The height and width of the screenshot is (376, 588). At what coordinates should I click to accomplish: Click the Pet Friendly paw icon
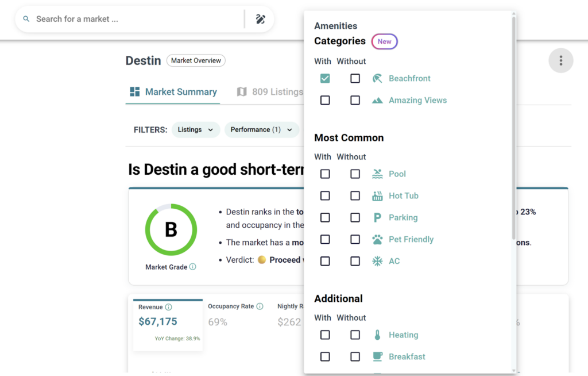point(377,240)
